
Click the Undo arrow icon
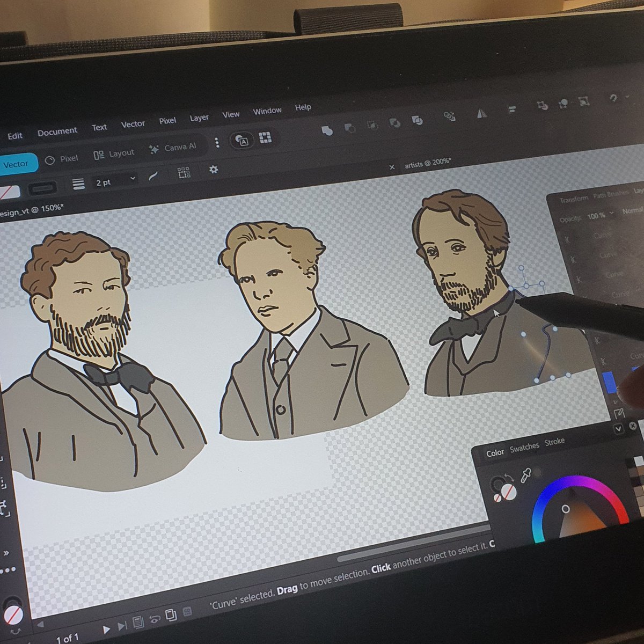(613, 98)
